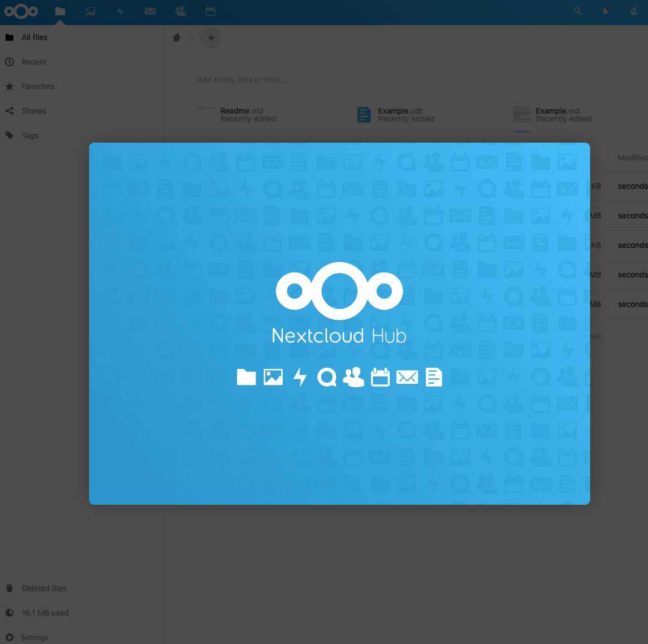The height and width of the screenshot is (644, 648).
Task: Click the Files folder icon in the modal
Action: pos(246,377)
